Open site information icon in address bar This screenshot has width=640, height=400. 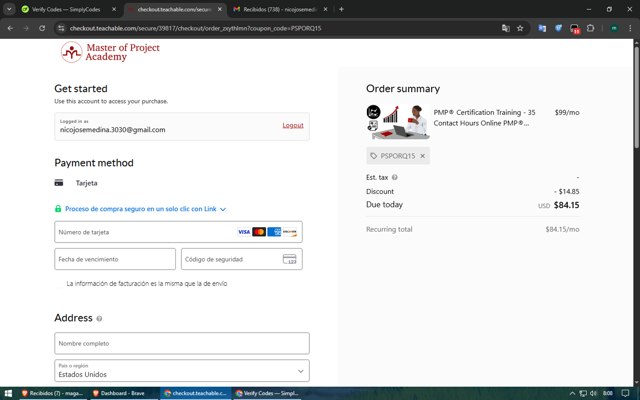click(61, 28)
